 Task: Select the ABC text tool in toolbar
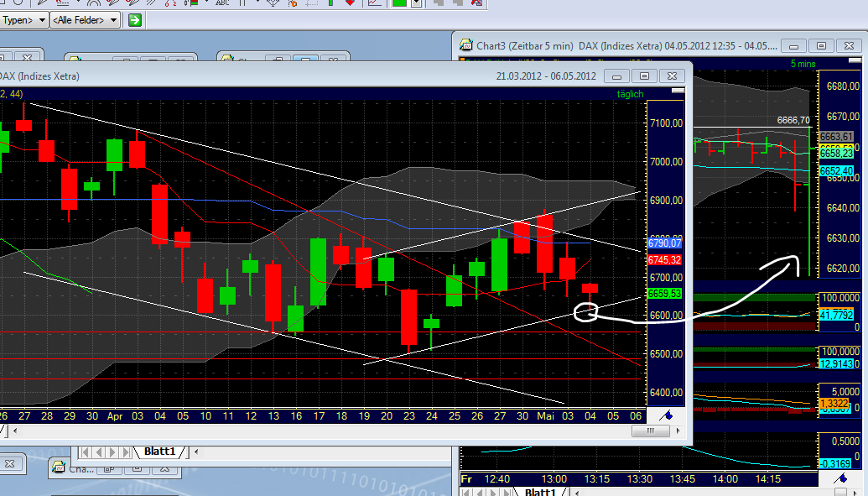(222, 3)
